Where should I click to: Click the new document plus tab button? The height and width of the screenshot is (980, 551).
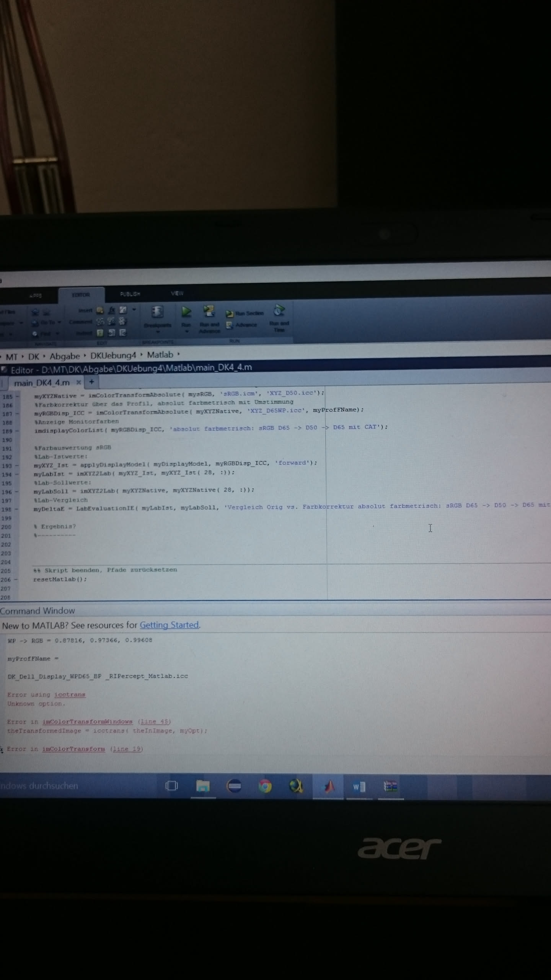pos(91,382)
